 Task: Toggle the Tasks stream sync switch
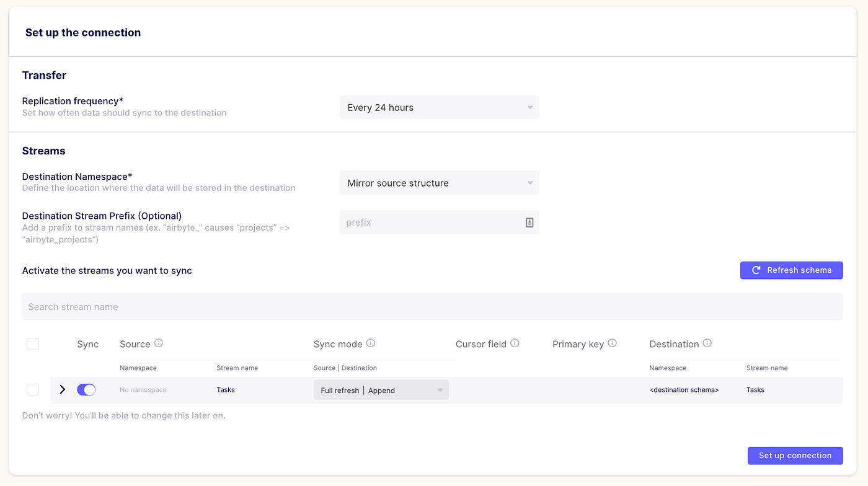pos(86,390)
